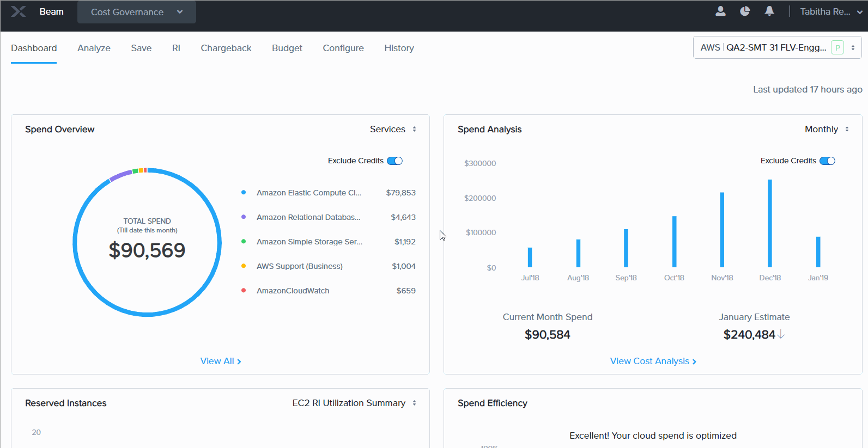
Task: Expand the Cost Governance dropdown
Action: coord(136,12)
